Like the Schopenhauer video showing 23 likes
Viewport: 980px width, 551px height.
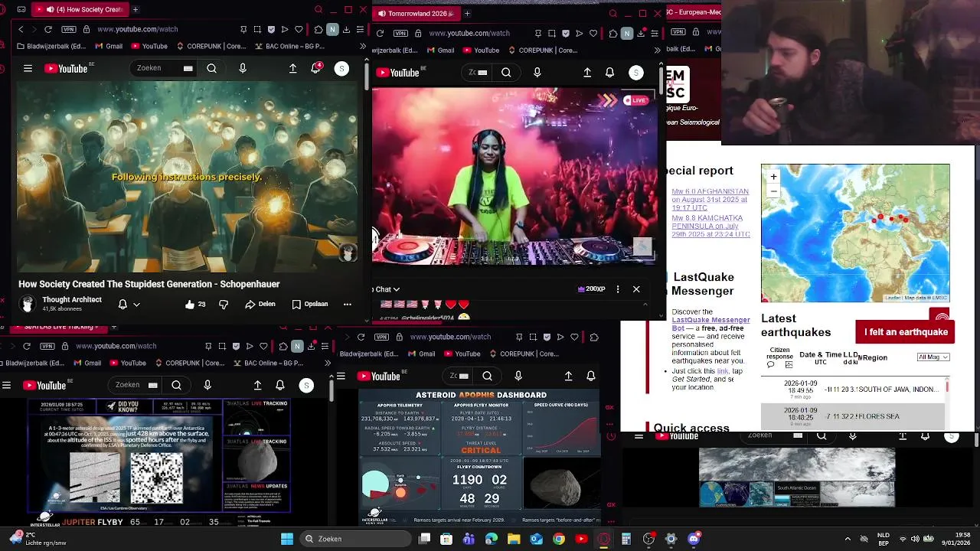click(x=195, y=304)
